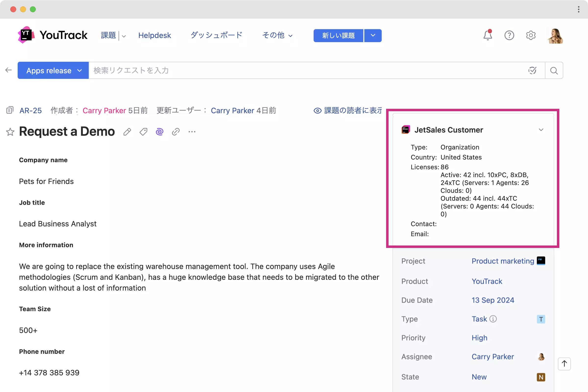Image resolution: width=588 pixels, height=392 pixels.
Task: Expand the new issue dropdown arrow
Action: (x=373, y=36)
